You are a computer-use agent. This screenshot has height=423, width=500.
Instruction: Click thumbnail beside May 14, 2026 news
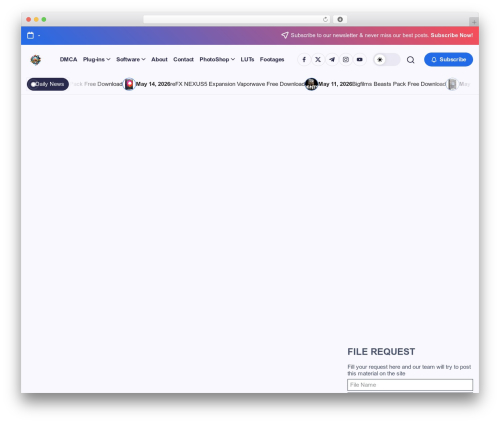click(129, 84)
